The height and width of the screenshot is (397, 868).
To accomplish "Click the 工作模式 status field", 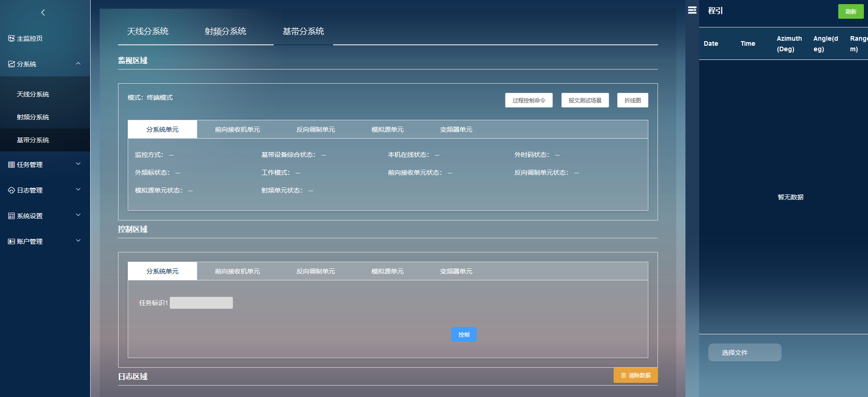I will tap(280, 172).
